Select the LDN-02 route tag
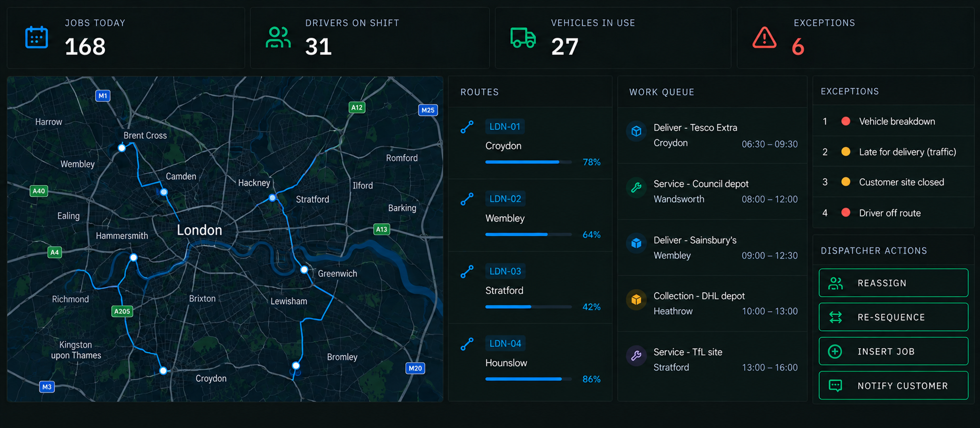980x428 pixels. coord(505,199)
